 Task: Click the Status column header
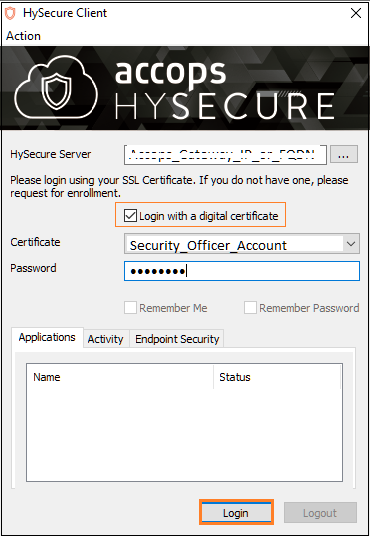tap(277, 377)
